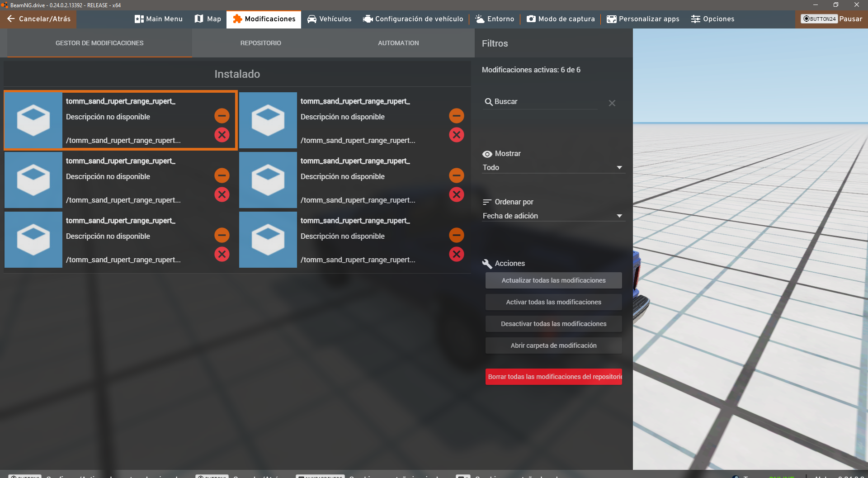Select the middle-left mod box thumbnail

coord(33,180)
